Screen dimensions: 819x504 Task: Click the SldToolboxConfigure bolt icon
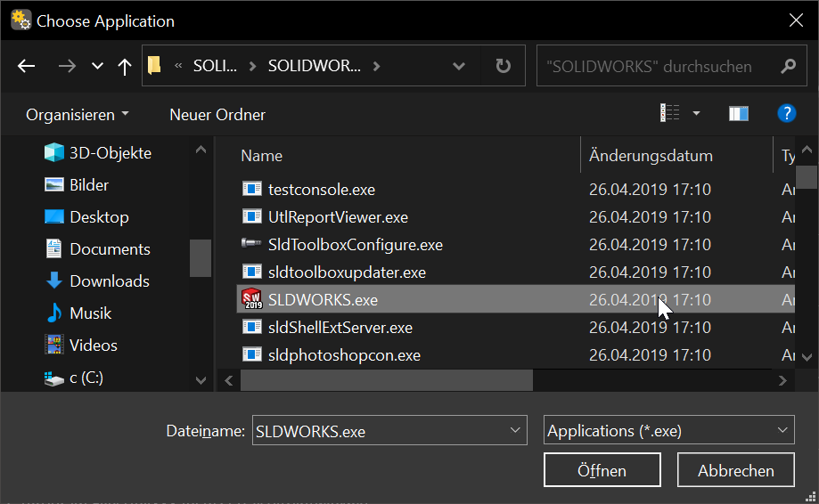coord(251,242)
